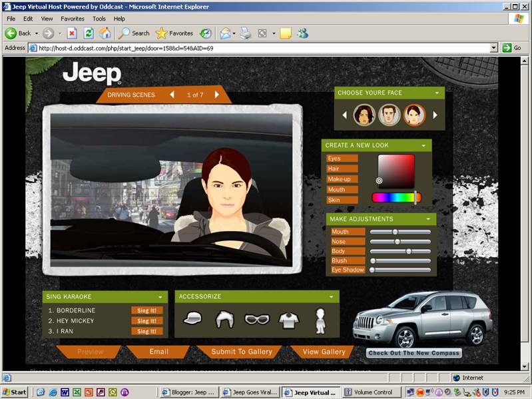
Task: Collapse the Accessorize panel
Action: [x=332, y=296]
